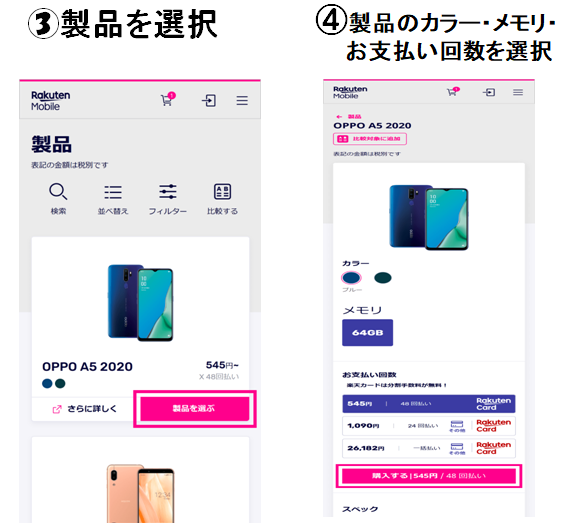
Task: Click the 検索 search magnifier icon
Action: [58, 192]
